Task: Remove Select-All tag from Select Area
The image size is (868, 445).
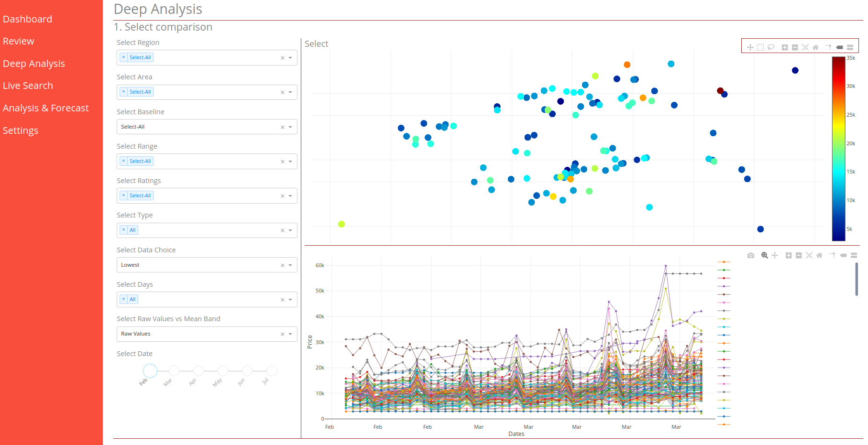Action: 123,92
